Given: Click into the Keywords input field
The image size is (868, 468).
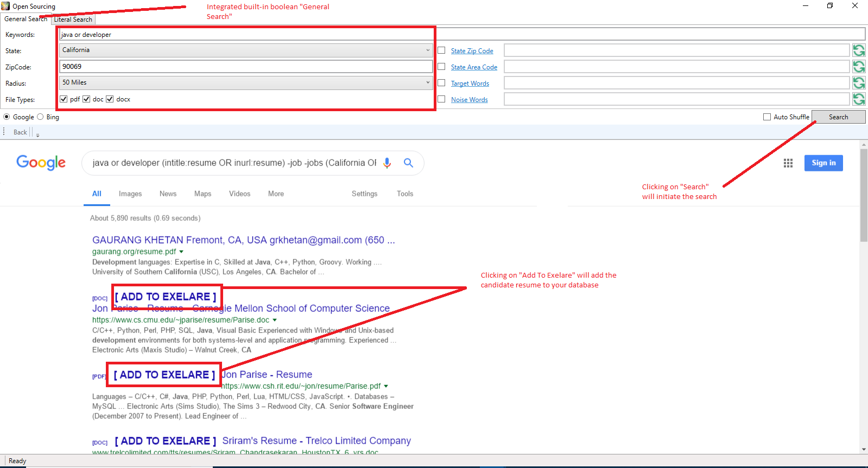Looking at the screenshot, I should point(462,34).
